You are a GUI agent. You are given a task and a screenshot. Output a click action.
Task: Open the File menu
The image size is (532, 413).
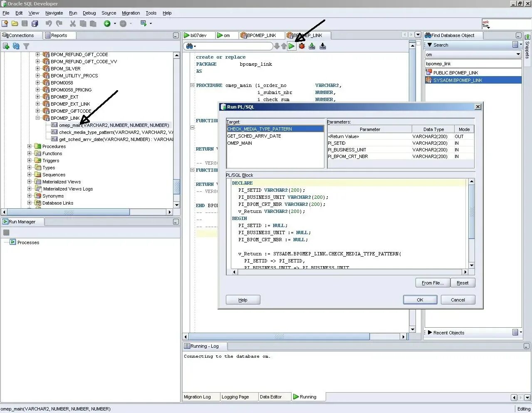tap(6, 13)
